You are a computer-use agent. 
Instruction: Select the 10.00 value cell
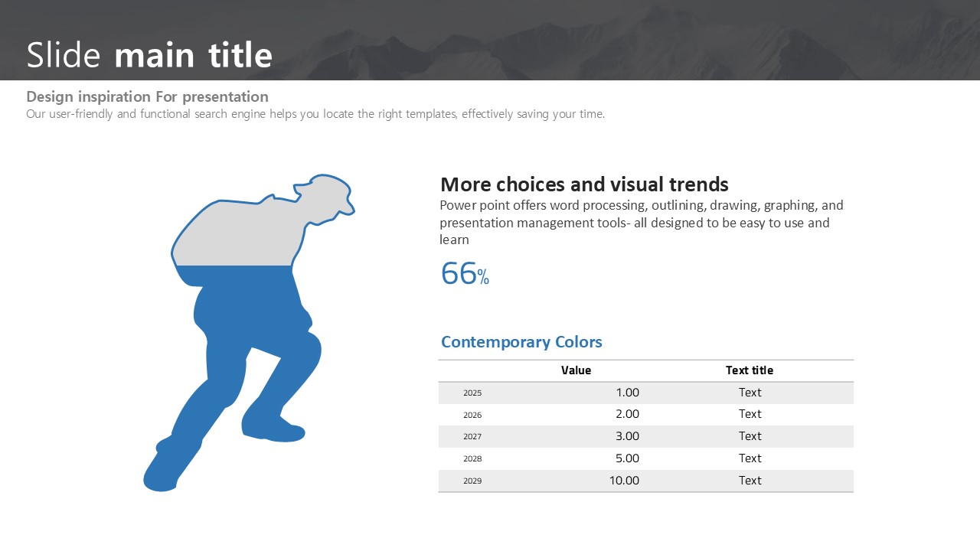tap(624, 481)
